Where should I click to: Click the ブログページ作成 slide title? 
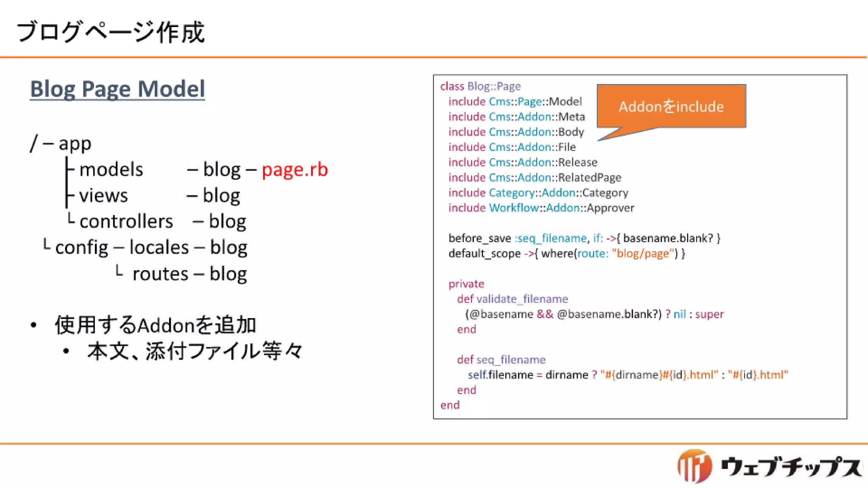(111, 32)
